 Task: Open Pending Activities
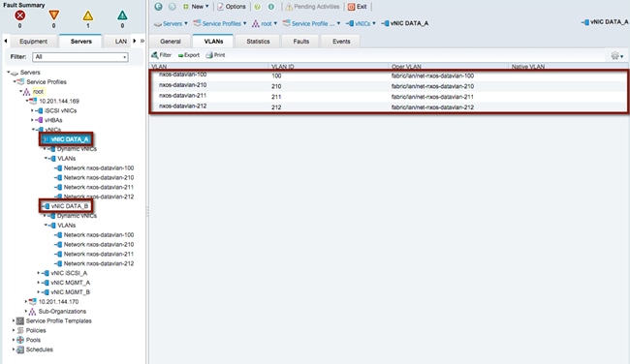[x=312, y=7]
